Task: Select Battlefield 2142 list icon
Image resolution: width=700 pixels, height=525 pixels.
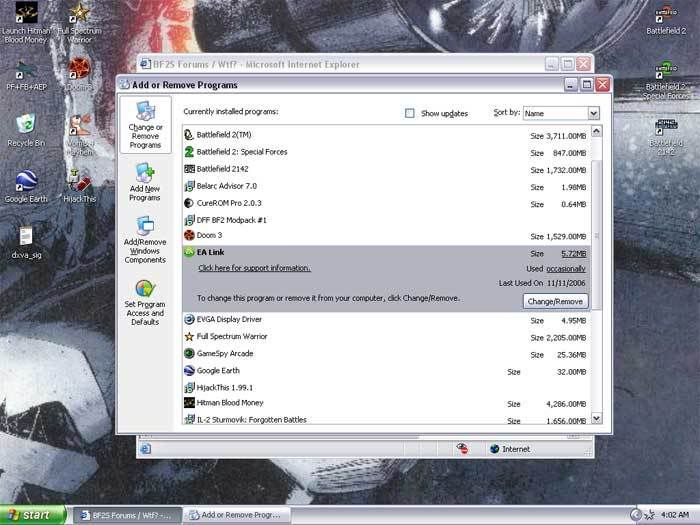Action: 189,169
